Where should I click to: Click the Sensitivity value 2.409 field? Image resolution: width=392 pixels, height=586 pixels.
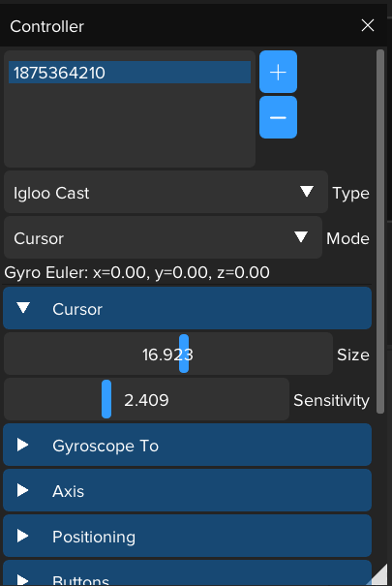point(146,399)
